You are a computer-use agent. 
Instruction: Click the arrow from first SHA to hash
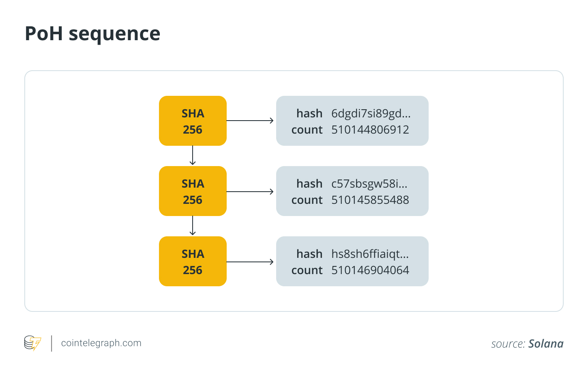pyautogui.click(x=250, y=121)
